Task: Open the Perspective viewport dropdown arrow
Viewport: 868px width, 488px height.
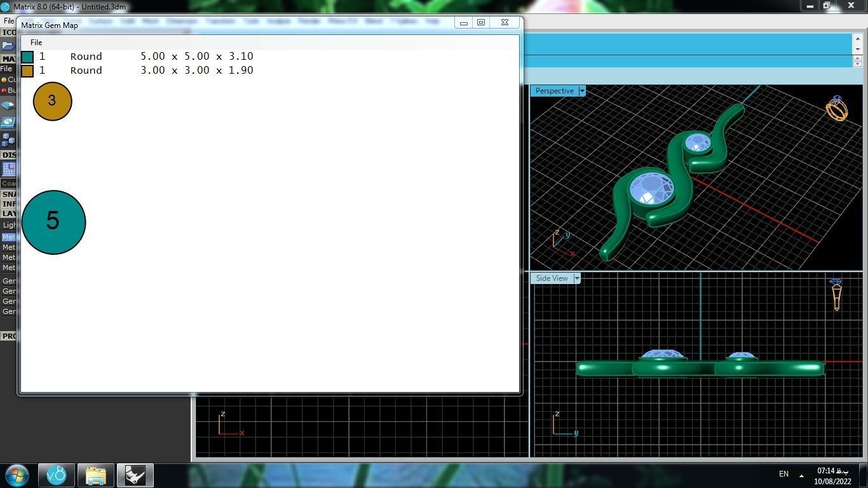Action: point(581,91)
